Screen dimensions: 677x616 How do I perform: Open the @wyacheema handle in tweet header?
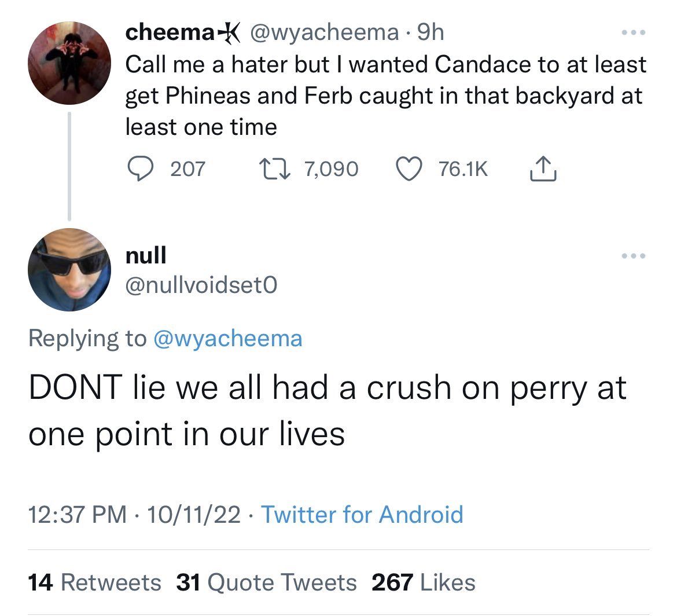click(323, 32)
